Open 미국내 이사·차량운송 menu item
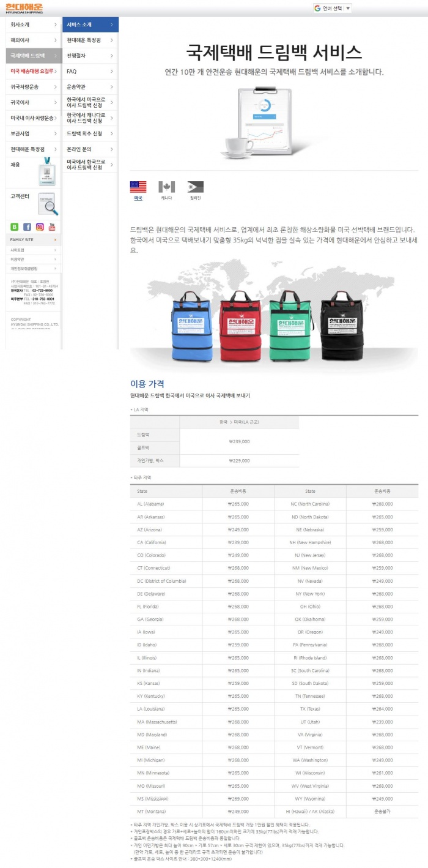 [34, 118]
